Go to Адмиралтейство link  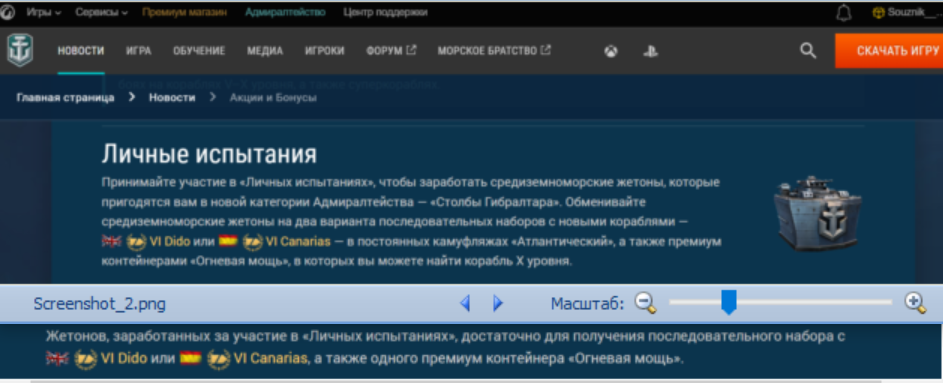coord(285,12)
